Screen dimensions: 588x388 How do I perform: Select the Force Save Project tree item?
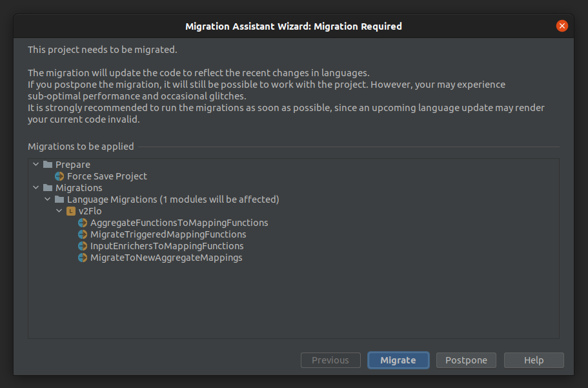pyautogui.click(x=106, y=176)
